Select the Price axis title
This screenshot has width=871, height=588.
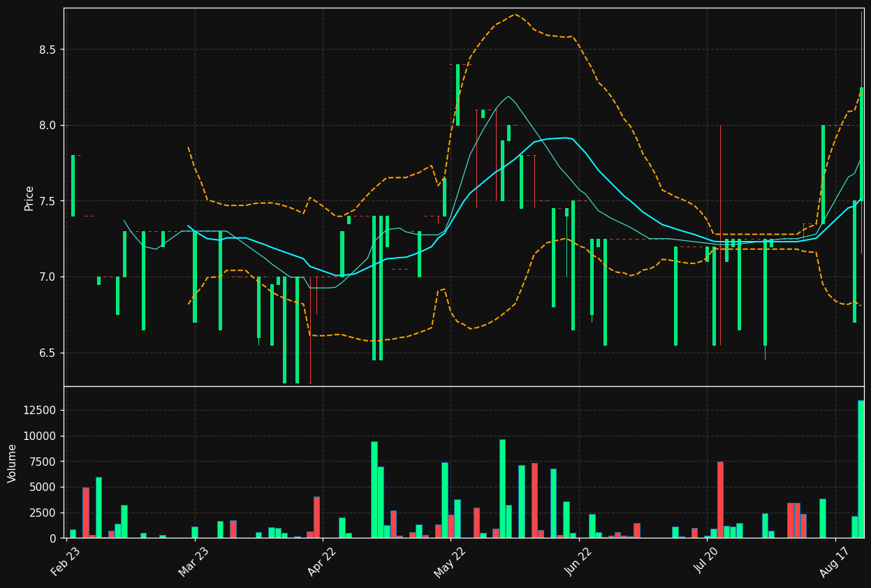click(29, 198)
